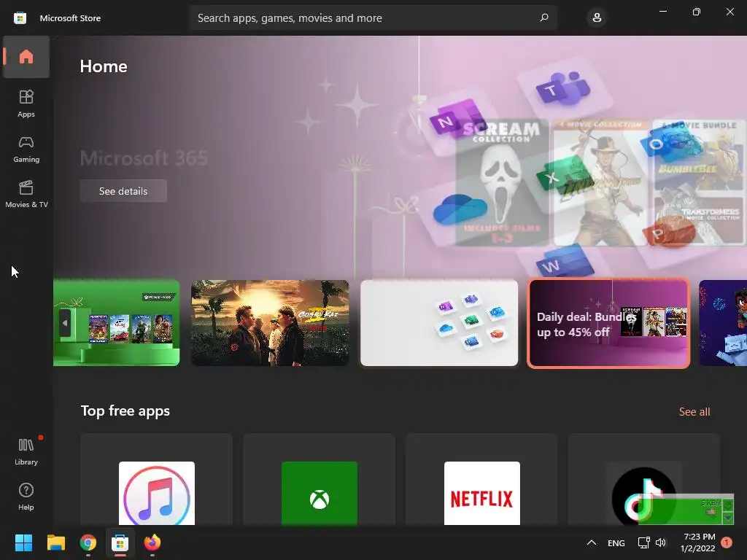
Task: Click the ENG language indicator
Action: pos(616,542)
